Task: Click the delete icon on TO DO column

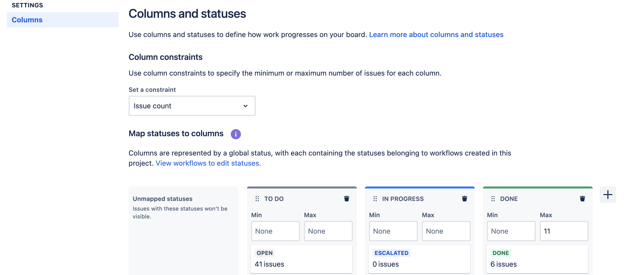Action: (x=346, y=199)
